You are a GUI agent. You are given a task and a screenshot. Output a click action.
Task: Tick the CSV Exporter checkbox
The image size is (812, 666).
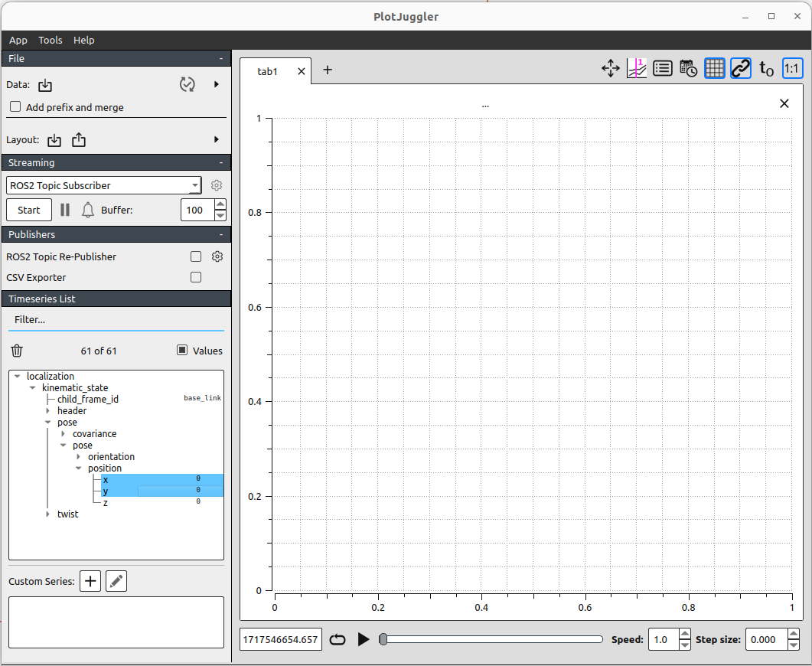pos(196,277)
